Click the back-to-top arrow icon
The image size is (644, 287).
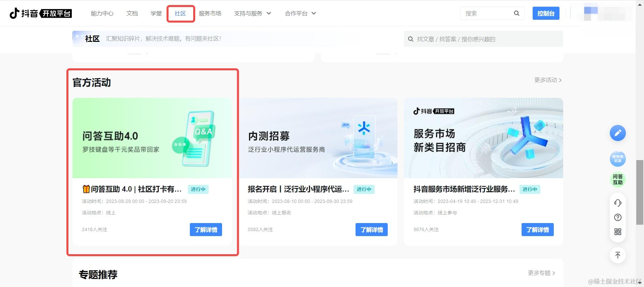pos(618,255)
